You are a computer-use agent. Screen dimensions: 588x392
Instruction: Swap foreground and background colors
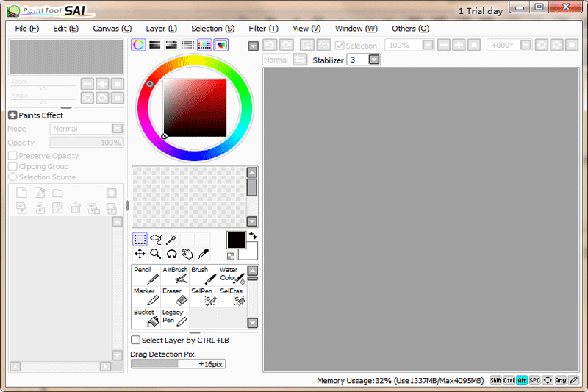pyautogui.click(x=253, y=235)
